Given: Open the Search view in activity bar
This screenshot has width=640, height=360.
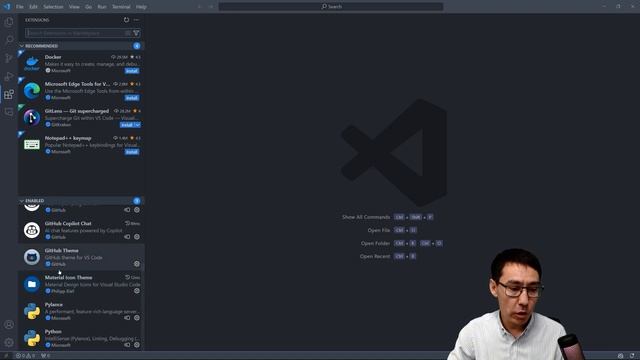Looking at the screenshot, I should pyautogui.click(x=9, y=40).
